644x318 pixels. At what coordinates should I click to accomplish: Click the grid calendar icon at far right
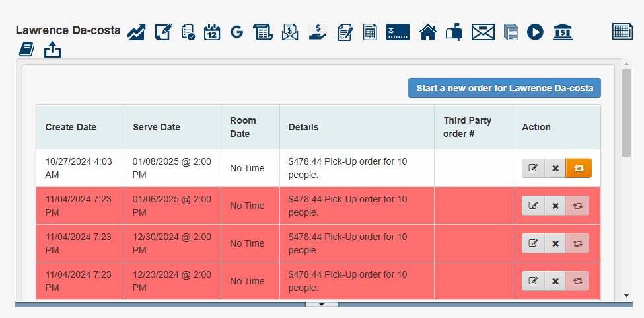point(622,32)
